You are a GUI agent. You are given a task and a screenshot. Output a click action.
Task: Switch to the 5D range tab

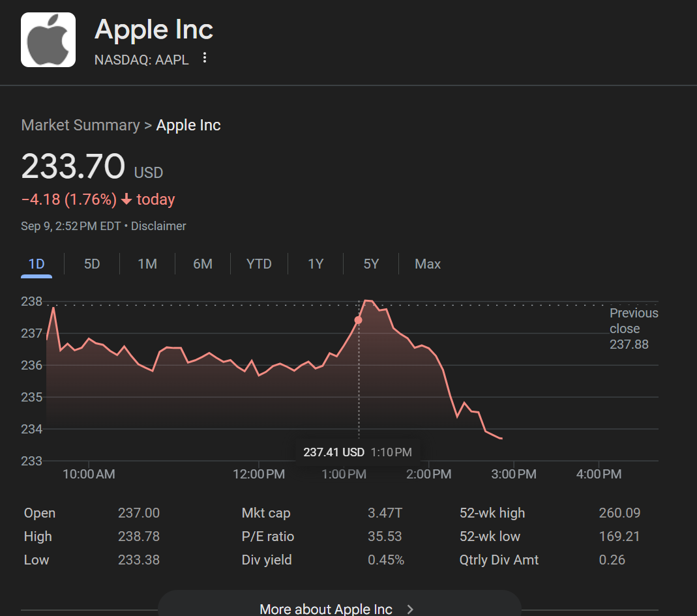[92, 264]
